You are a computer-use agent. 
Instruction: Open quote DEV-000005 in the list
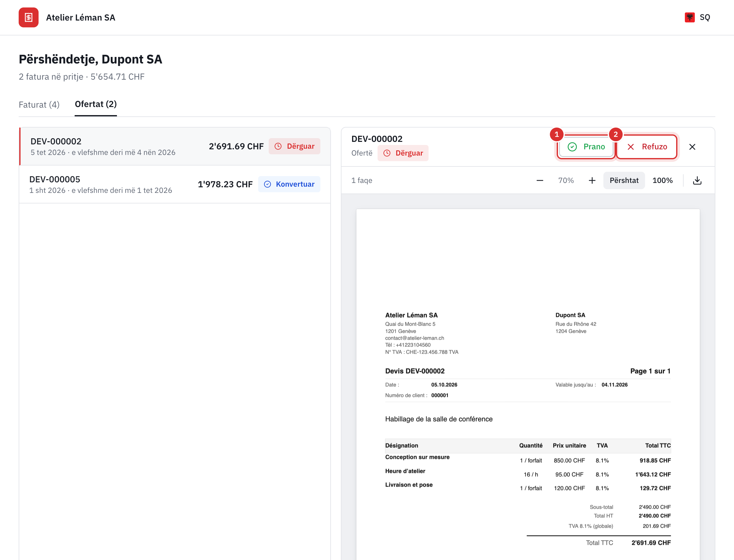pyautogui.click(x=175, y=184)
